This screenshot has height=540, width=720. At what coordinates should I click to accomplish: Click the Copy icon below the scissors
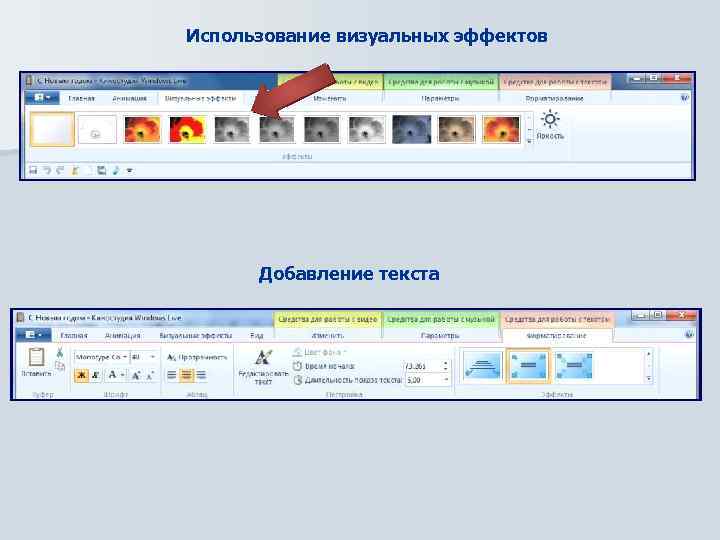coord(60,366)
